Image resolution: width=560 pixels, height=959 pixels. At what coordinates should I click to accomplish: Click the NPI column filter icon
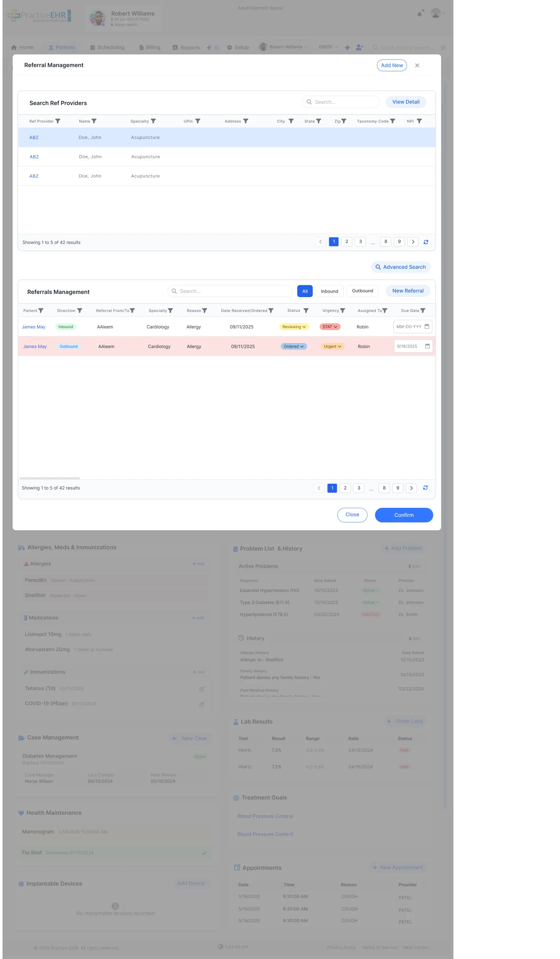click(x=420, y=121)
